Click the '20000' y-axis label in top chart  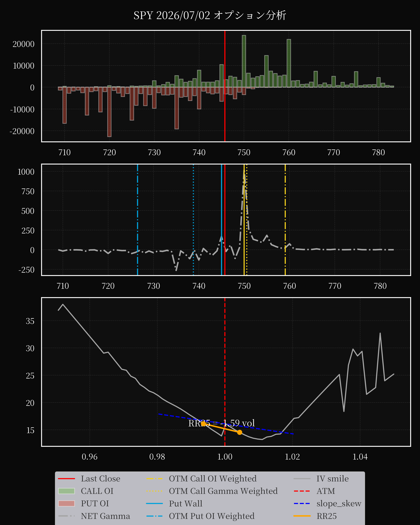point(24,44)
